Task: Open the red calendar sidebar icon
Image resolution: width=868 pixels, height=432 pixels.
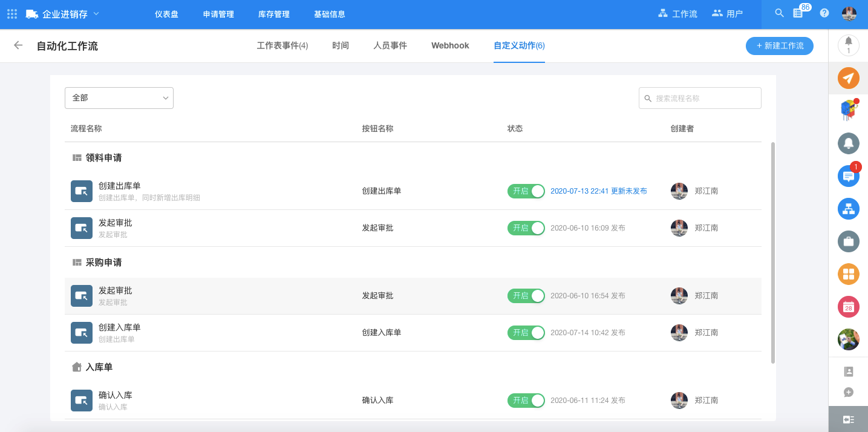Action: 848,307
